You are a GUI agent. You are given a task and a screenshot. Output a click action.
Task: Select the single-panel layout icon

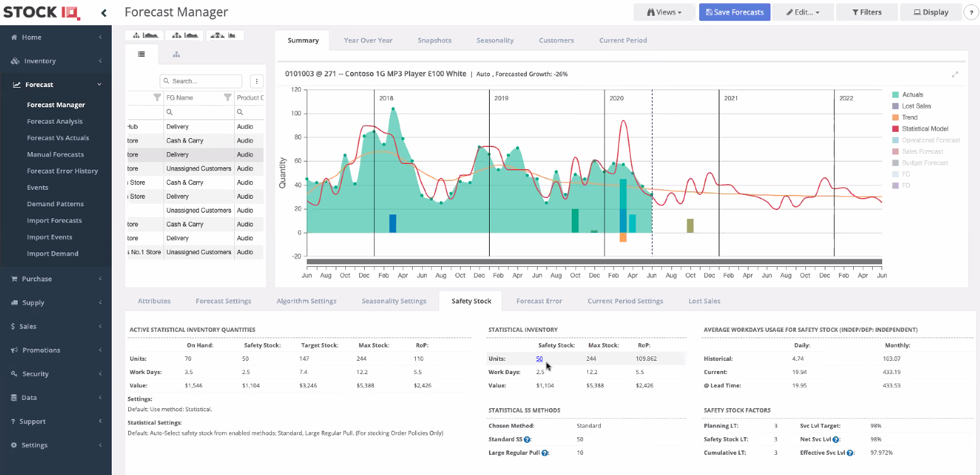144,35
